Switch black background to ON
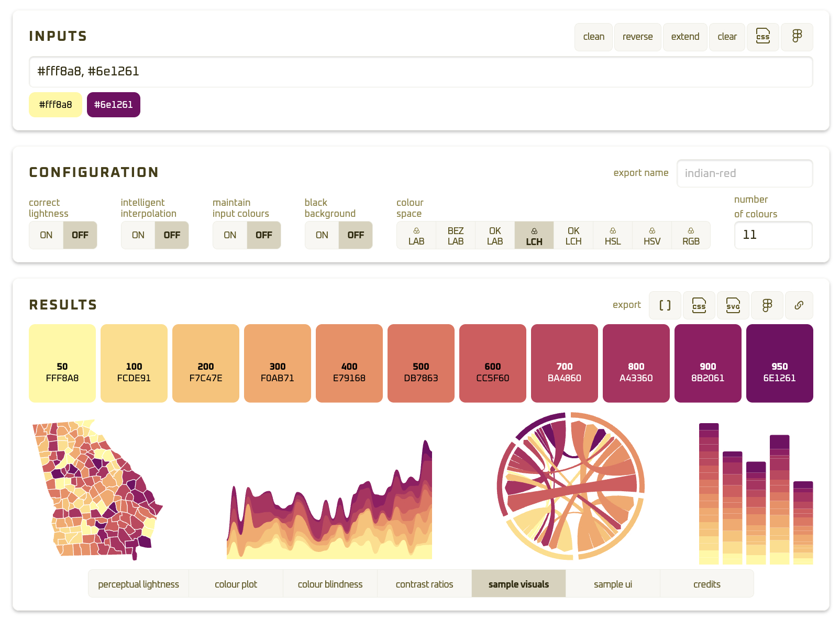The width and height of the screenshot is (840, 619). click(322, 236)
